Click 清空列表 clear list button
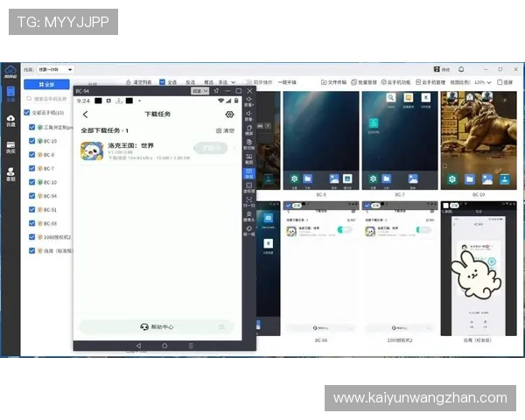The image size is (525, 420). tap(138, 82)
